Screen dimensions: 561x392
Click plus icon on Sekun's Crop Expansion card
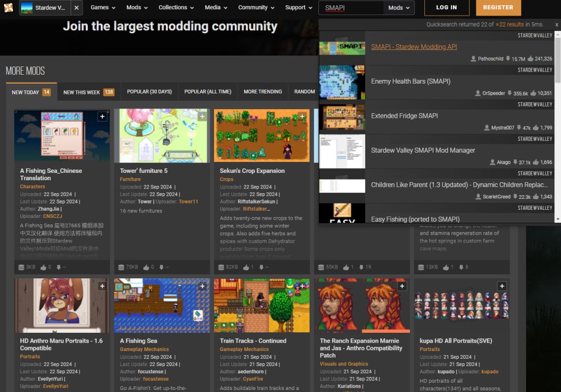click(302, 117)
